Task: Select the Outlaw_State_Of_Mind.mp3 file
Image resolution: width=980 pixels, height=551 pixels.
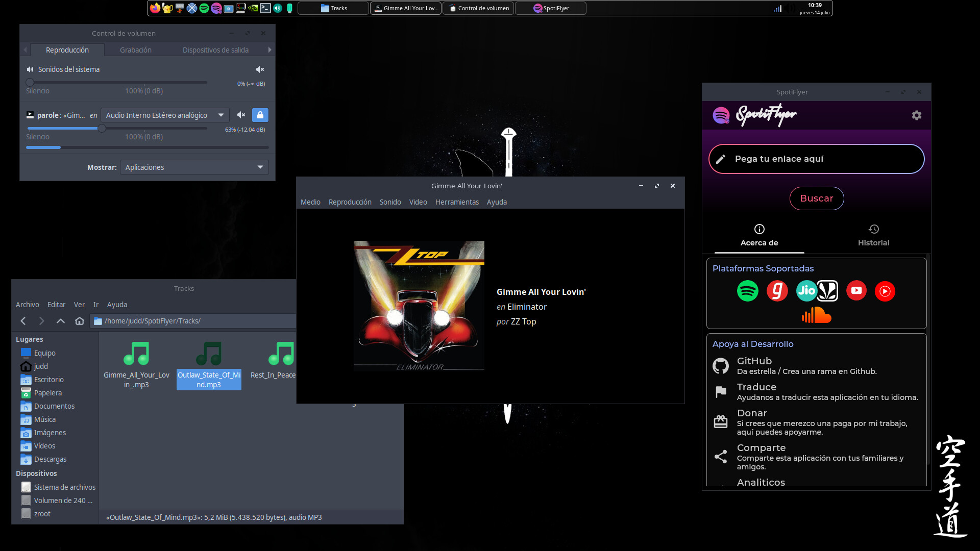Action: coord(209,365)
